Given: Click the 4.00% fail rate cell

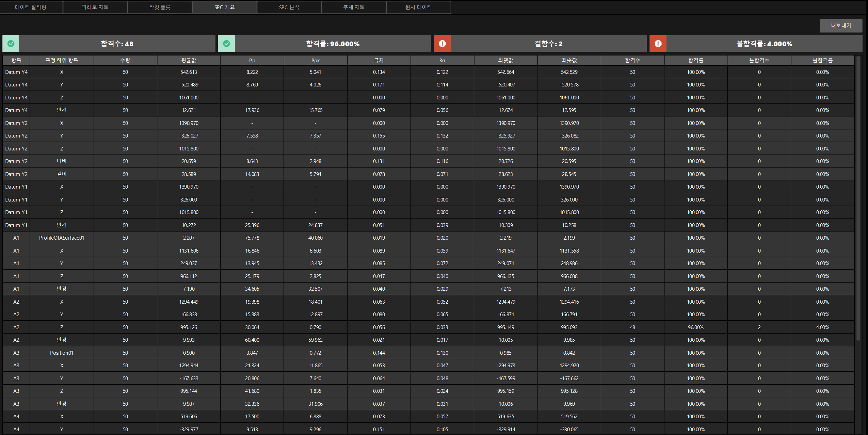Looking at the screenshot, I should pyautogui.click(x=823, y=327).
